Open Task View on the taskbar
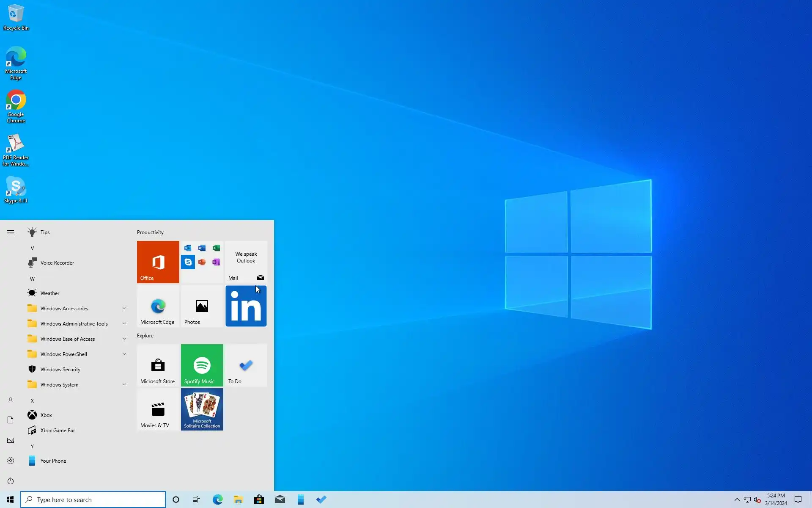 pyautogui.click(x=196, y=500)
